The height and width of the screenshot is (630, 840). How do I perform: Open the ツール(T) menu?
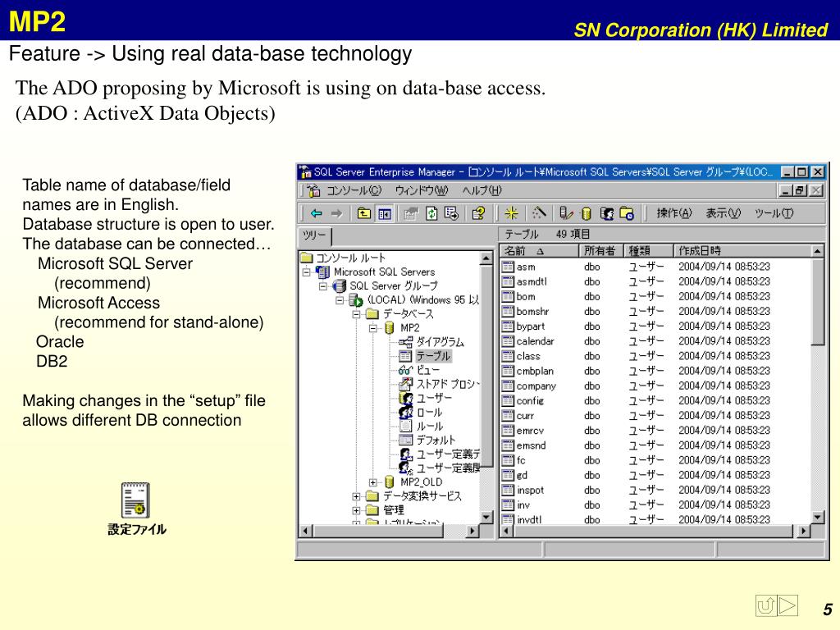pyautogui.click(x=774, y=214)
